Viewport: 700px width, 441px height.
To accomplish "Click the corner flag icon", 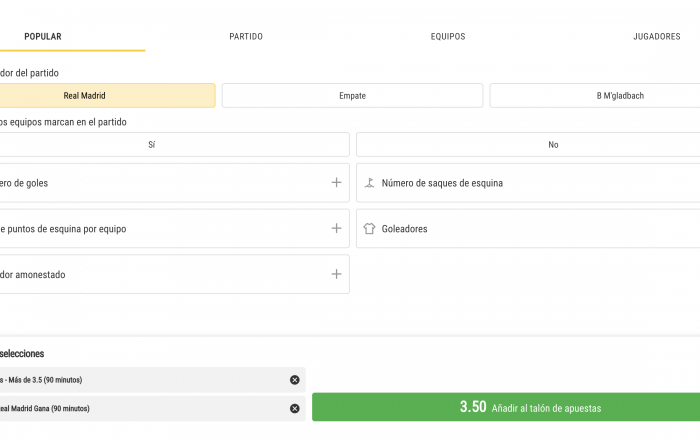I will 369,183.
